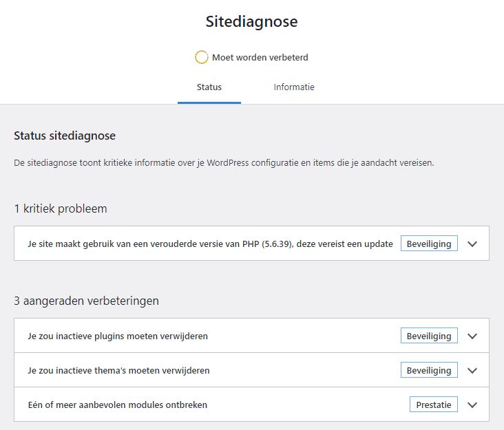This screenshot has height=430, width=504.
Task: Switch to the Status tab
Action: [x=209, y=87]
